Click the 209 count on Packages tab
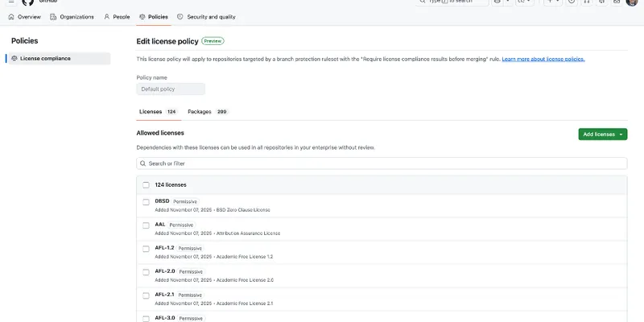The image size is (644, 322). (x=222, y=112)
